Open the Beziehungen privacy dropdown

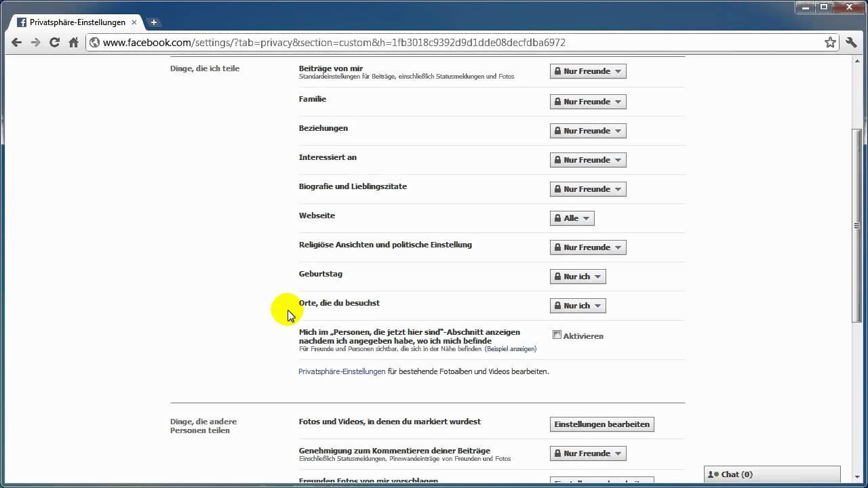click(588, 131)
